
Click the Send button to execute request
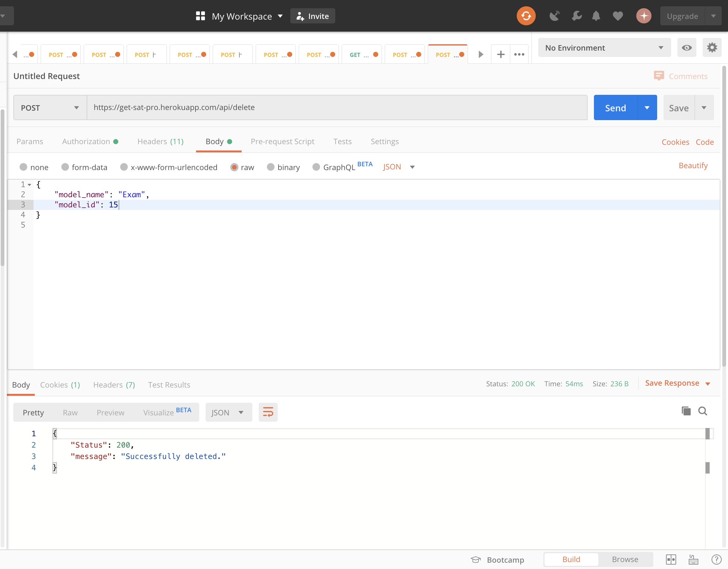click(x=616, y=107)
